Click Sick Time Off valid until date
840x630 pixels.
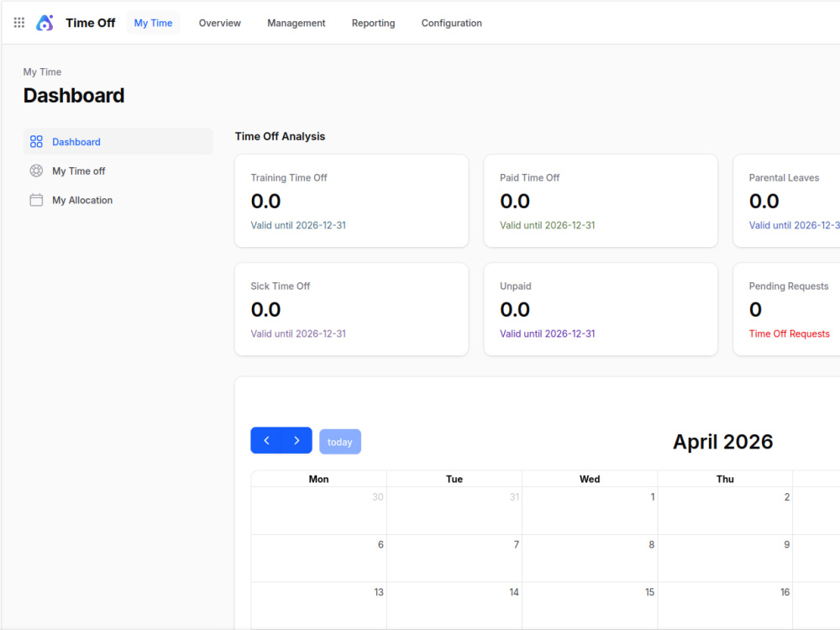[298, 333]
